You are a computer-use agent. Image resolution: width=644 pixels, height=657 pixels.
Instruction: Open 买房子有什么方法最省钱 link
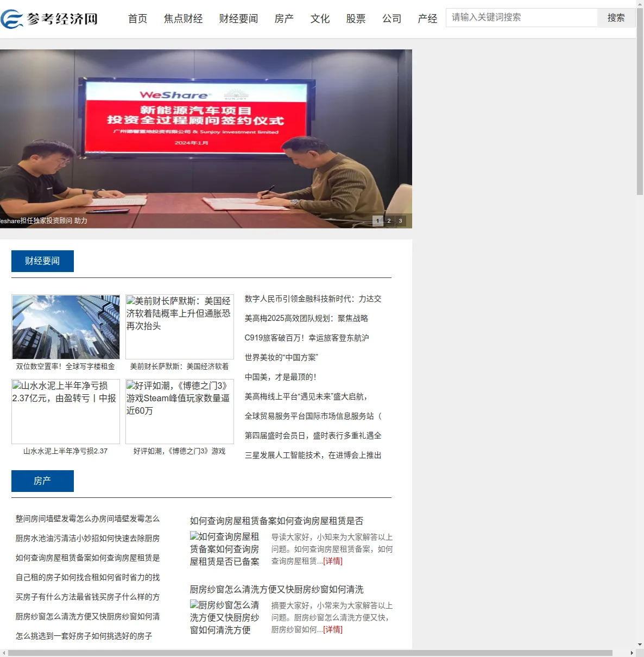tap(88, 597)
